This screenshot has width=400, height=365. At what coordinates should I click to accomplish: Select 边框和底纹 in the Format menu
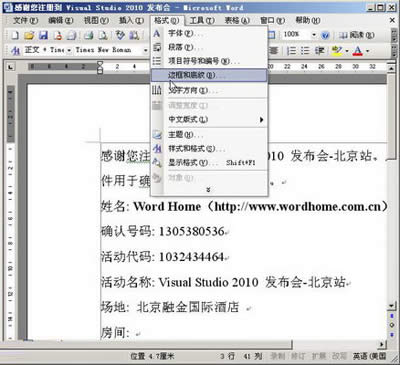tap(209, 75)
